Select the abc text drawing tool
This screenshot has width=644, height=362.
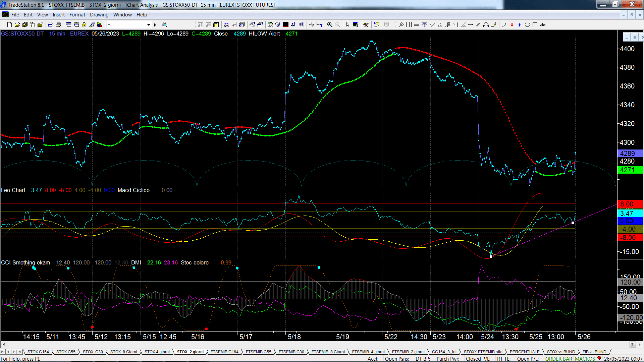(543, 24)
